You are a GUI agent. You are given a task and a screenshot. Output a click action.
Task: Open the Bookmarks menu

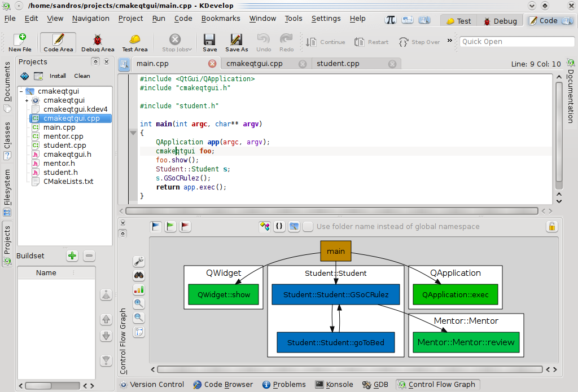(x=220, y=18)
